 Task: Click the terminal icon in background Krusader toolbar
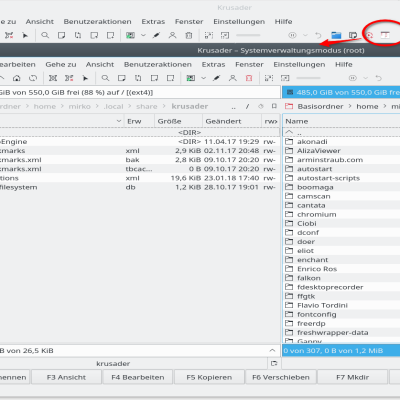coord(130,35)
